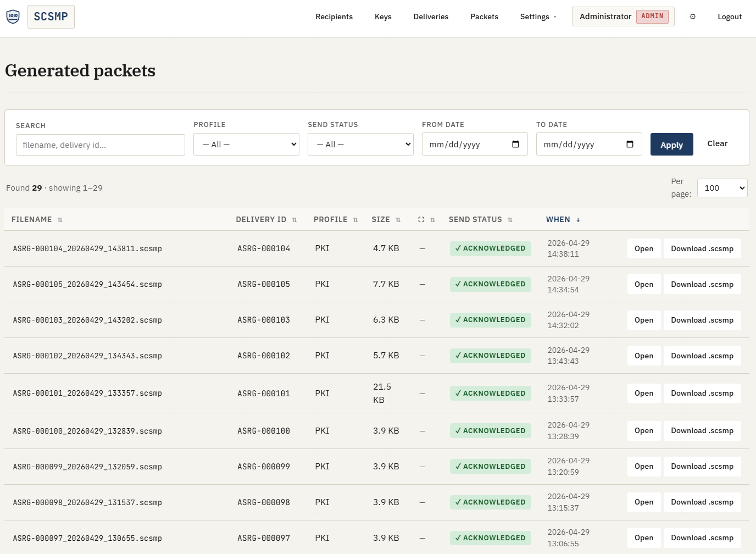756x554 pixels.
Task: Open packet ASRG-000104
Action: pyautogui.click(x=644, y=248)
